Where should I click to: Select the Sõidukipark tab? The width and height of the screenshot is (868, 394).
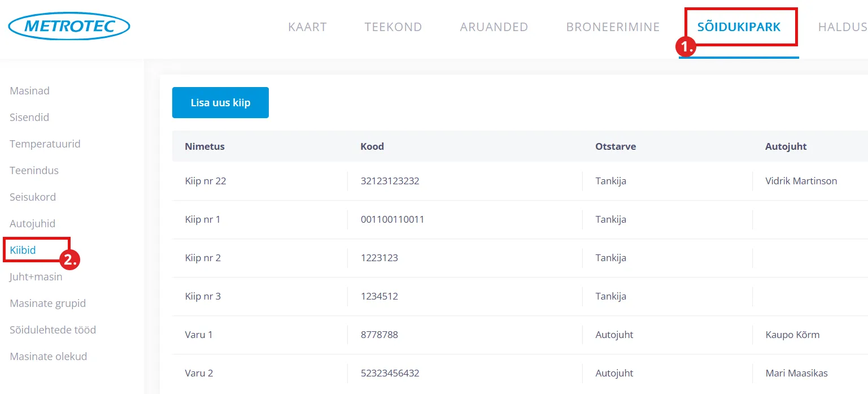click(739, 27)
